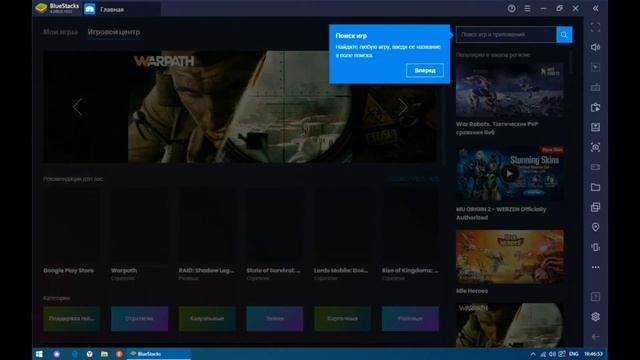Open Lords Mobile game tile
Screen dimensions: 640x360
click(x=342, y=234)
